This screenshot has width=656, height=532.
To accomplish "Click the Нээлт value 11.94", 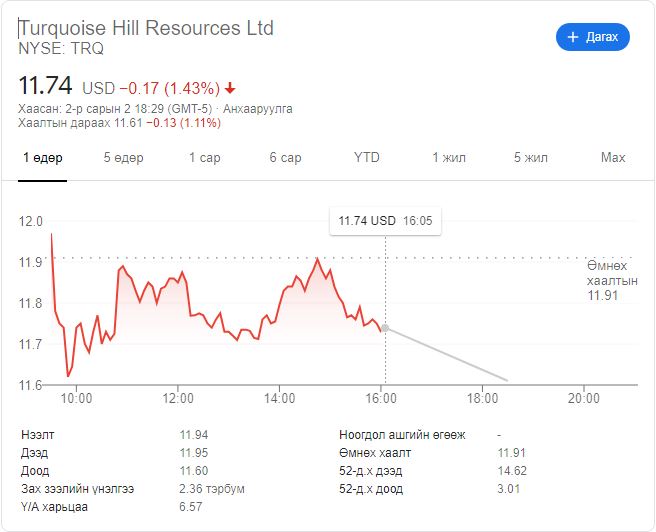I will [194, 435].
